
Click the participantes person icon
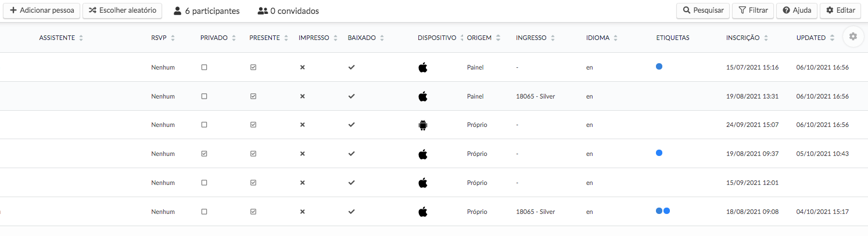point(178,11)
